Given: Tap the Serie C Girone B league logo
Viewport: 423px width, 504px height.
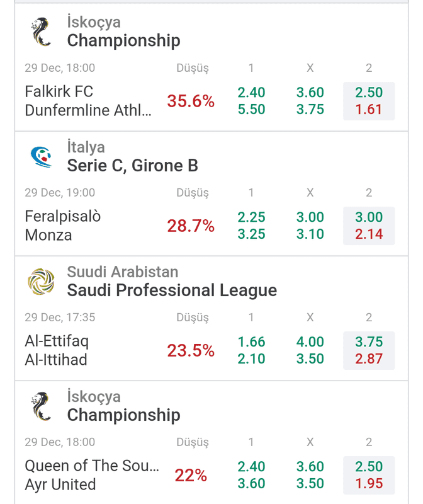Looking at the screenshot, I should pos(41,157).
